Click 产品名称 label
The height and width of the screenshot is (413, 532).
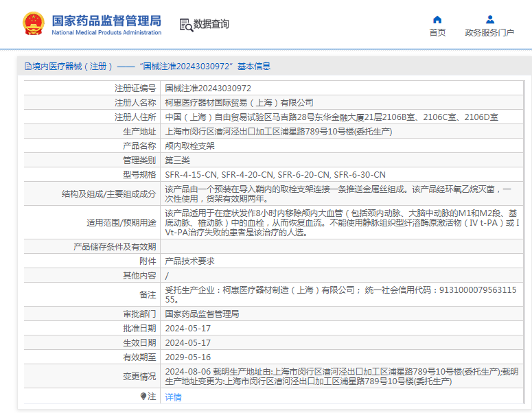click(139, 146)
